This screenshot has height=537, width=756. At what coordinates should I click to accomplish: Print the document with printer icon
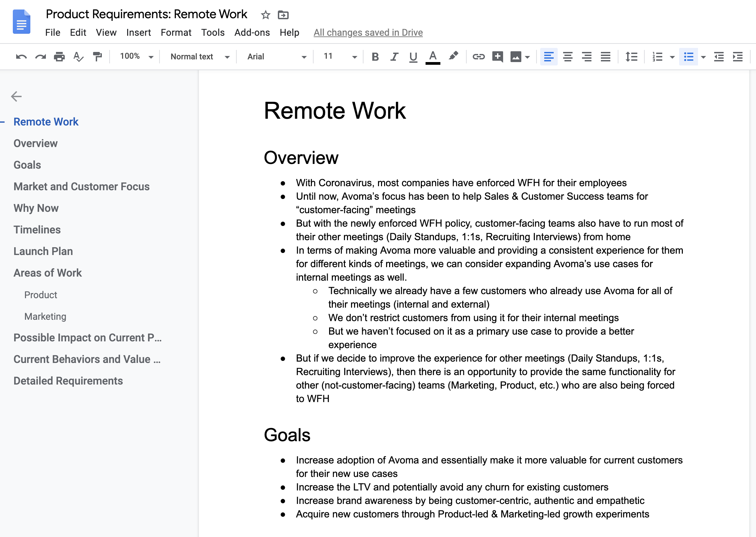point(59,57)
